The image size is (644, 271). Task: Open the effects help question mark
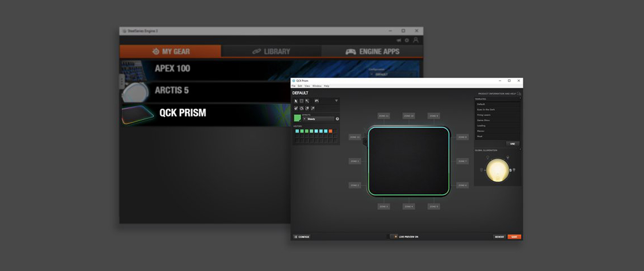coord(337,119)
